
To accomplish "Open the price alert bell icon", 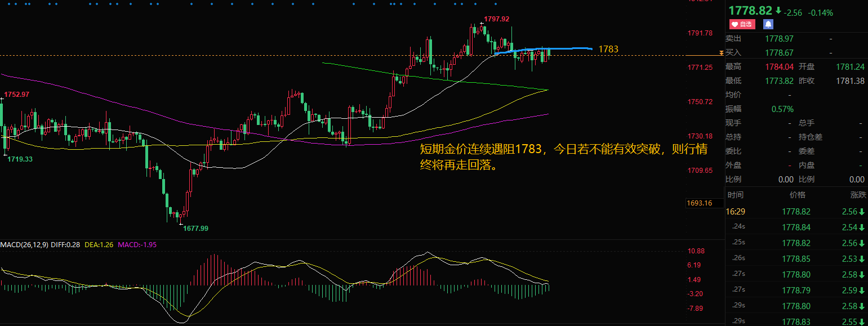I will [768, 24].
